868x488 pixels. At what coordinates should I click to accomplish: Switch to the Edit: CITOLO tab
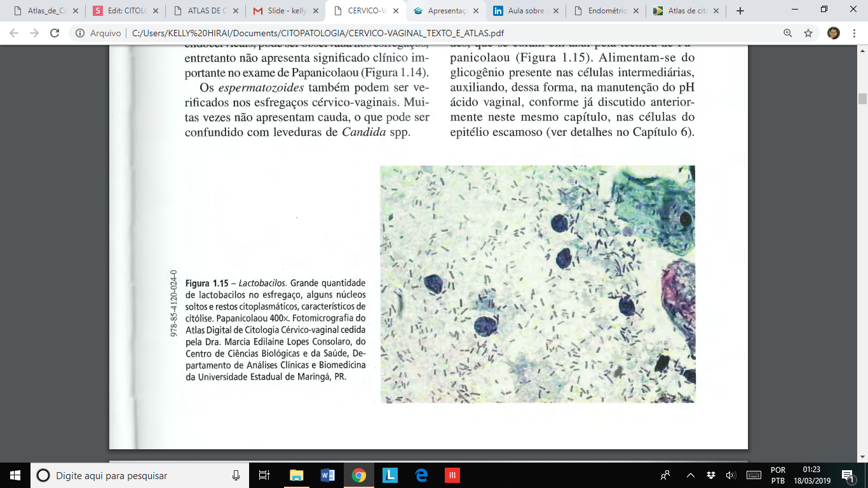[124, 11]
